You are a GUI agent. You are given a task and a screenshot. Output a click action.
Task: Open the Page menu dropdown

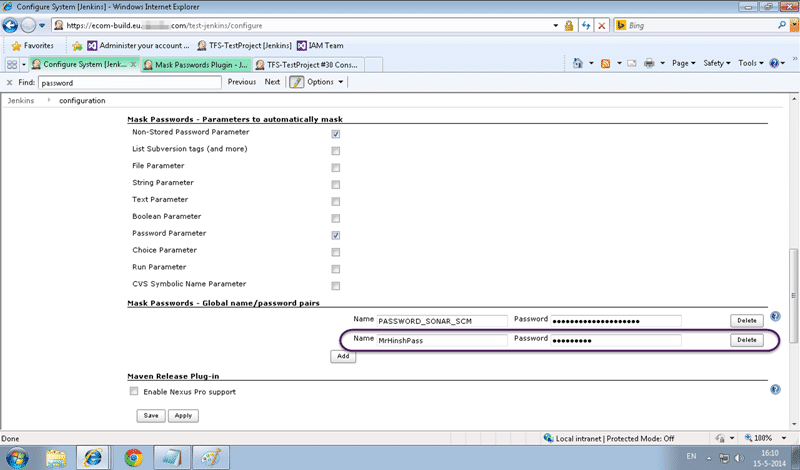click(x=683, y=63)
